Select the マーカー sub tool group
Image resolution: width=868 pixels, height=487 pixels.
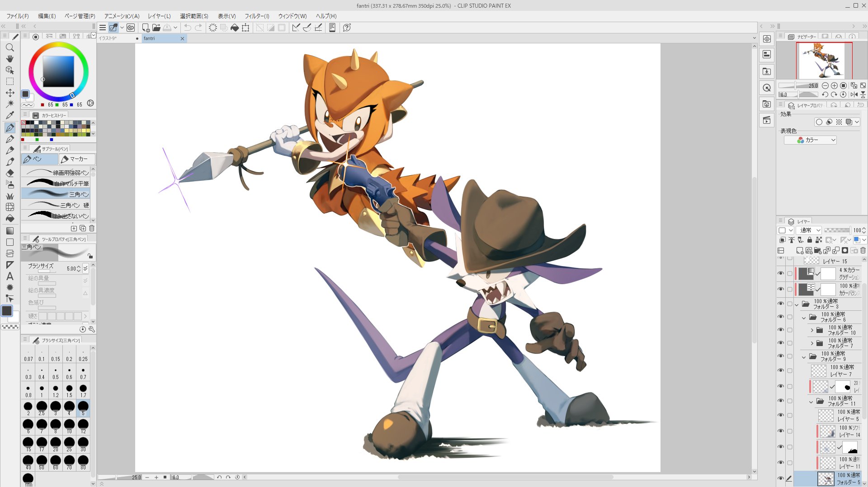pos(77,159)
